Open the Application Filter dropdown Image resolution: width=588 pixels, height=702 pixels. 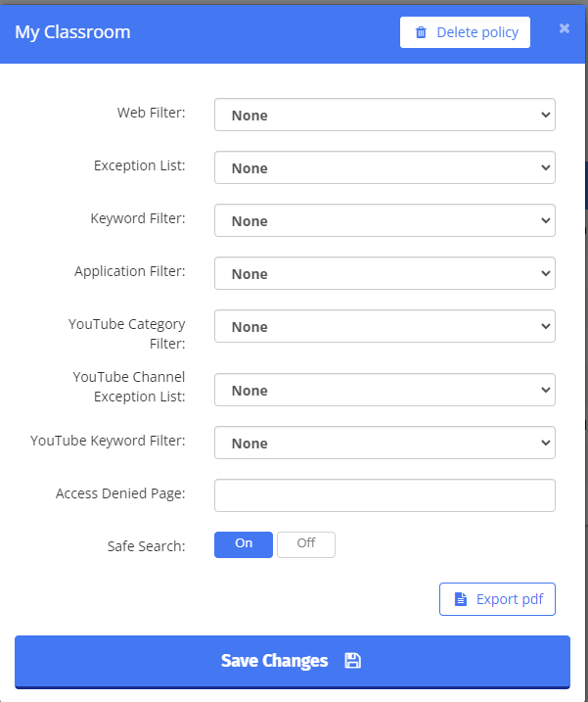[x=384, y=273]
